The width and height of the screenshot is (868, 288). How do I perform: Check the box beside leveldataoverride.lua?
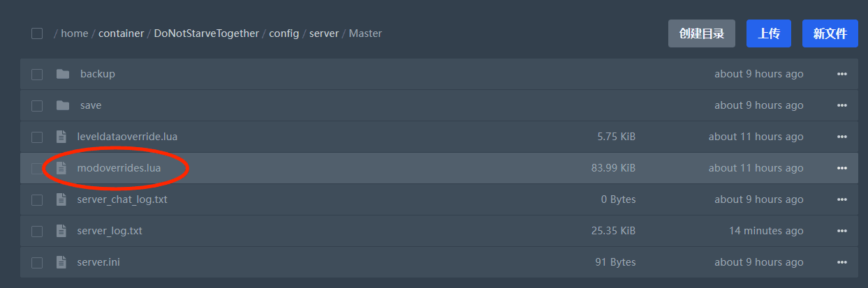pyautogui.click(x=37, y=137)
